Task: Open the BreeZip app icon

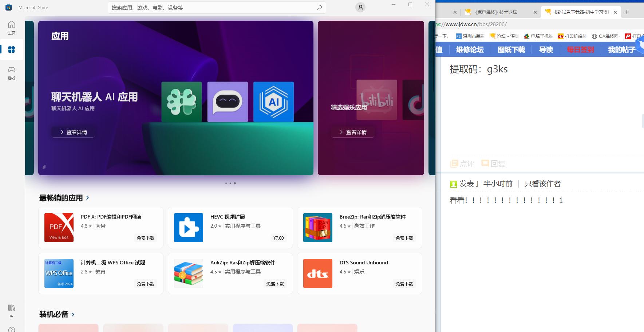Action: [x=318, y=228]
